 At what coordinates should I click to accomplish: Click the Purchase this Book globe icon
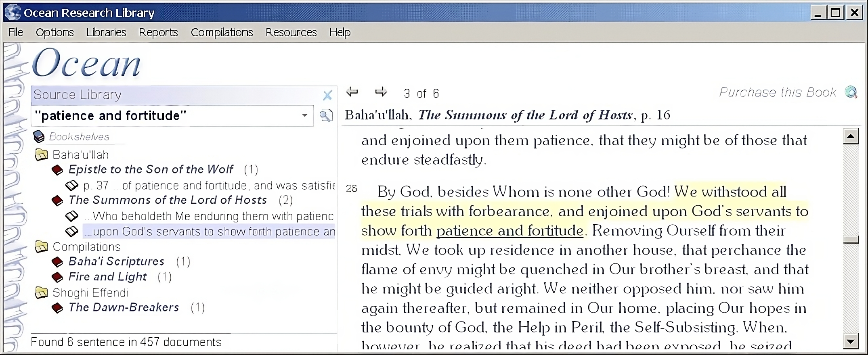pyautogui.click(x=851, y=92)
